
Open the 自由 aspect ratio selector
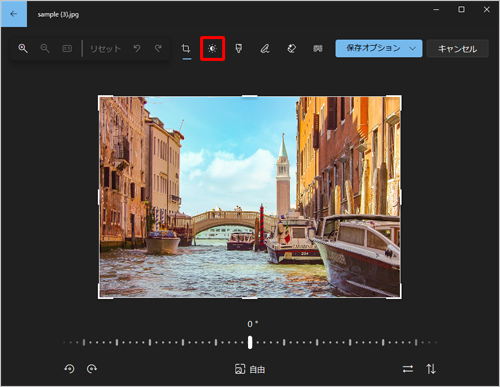click(x=250, y=369)
